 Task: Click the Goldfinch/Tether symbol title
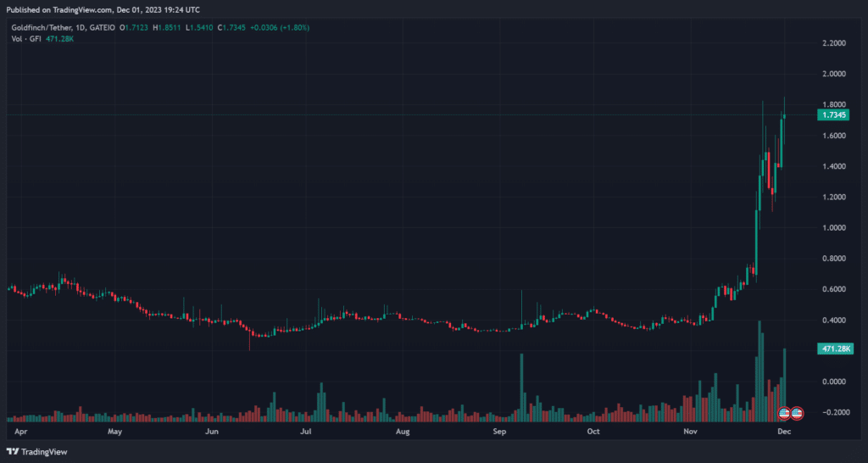tap(42, 28)
